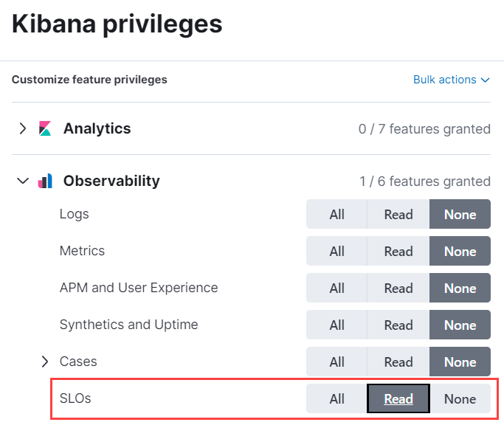504x425 pixels.
Task: Click the selected Read button for SLOs
Action: pos(398,399)
